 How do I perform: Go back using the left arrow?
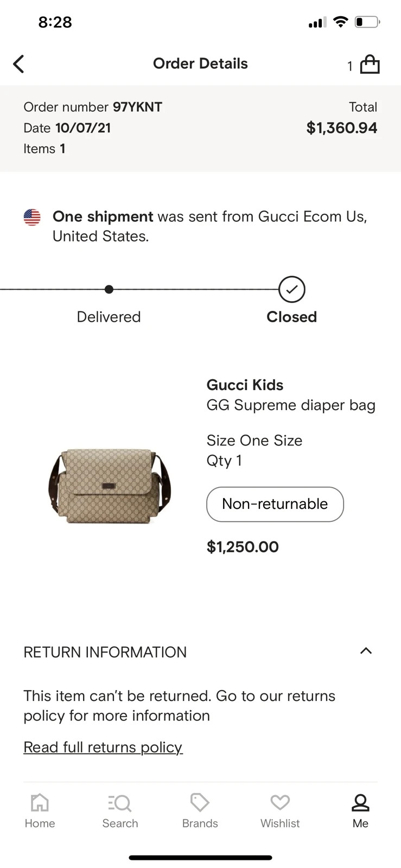tap(19, 64)
